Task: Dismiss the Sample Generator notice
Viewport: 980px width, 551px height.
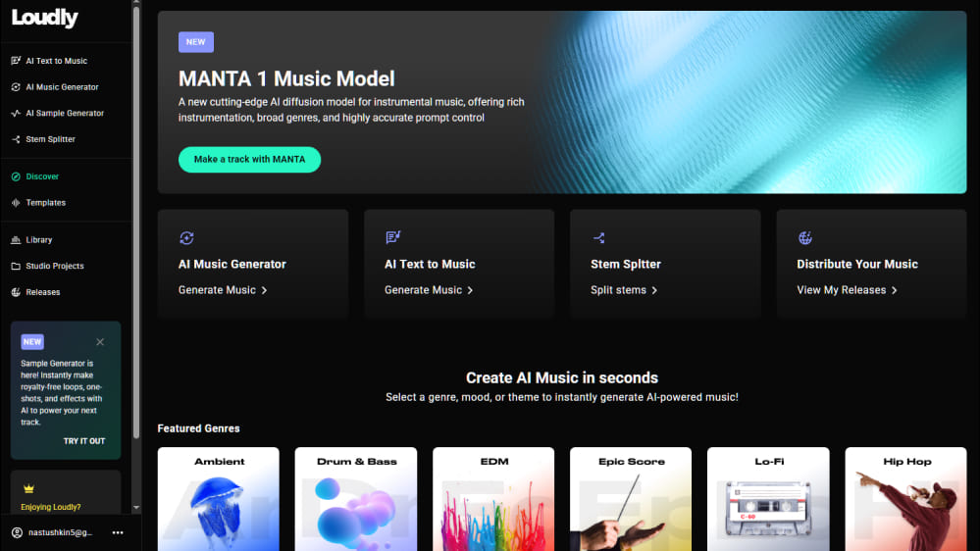Action: (100, 342)
